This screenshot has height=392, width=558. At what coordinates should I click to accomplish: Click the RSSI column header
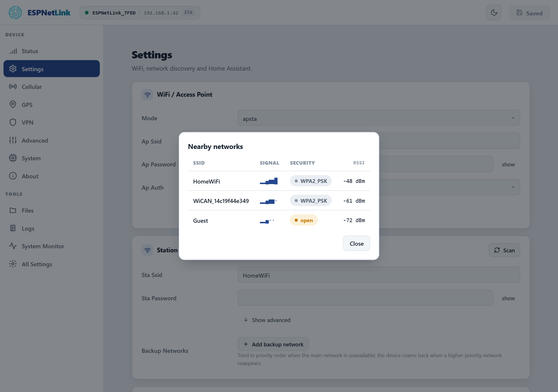(359, 163)
